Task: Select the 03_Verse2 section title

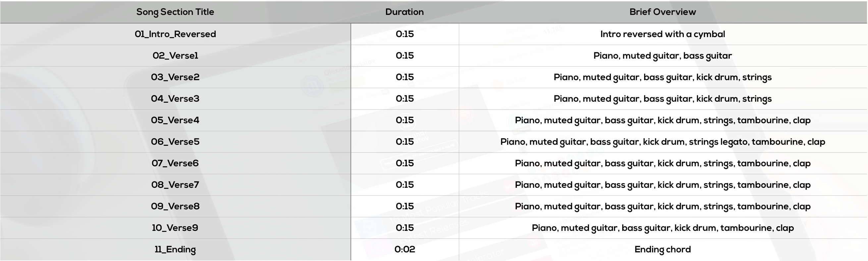Action: [x=175, y=77]
